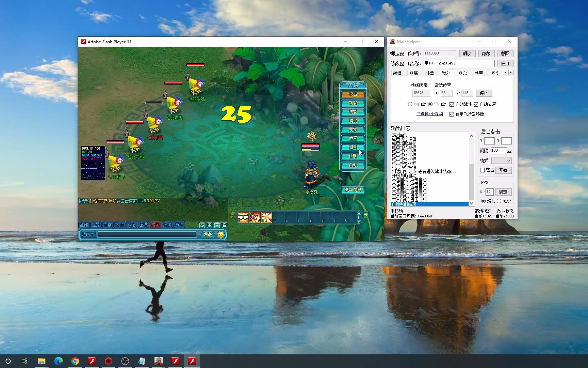Screen dimensions: 588x368
Task: Click the tab strip left scroll arrow
Action: [505, 73]
